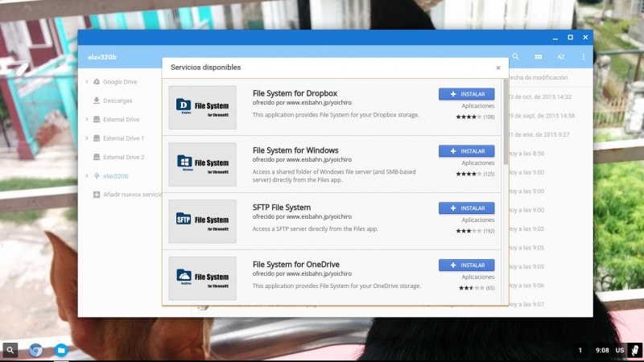This screenshot has height=362, width=644.
Task: Click the Aplicaciones label under Windows entry
Action: (477, 163)
